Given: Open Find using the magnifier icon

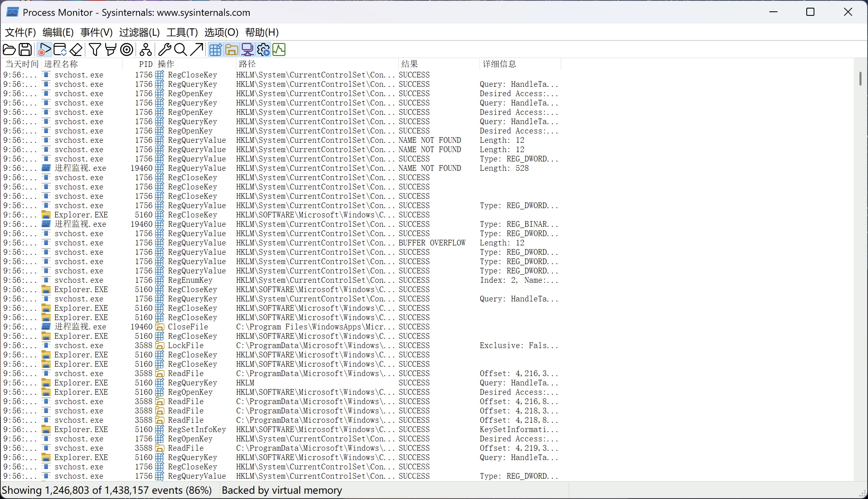Looking at the screenshot, I should point(180,49).
